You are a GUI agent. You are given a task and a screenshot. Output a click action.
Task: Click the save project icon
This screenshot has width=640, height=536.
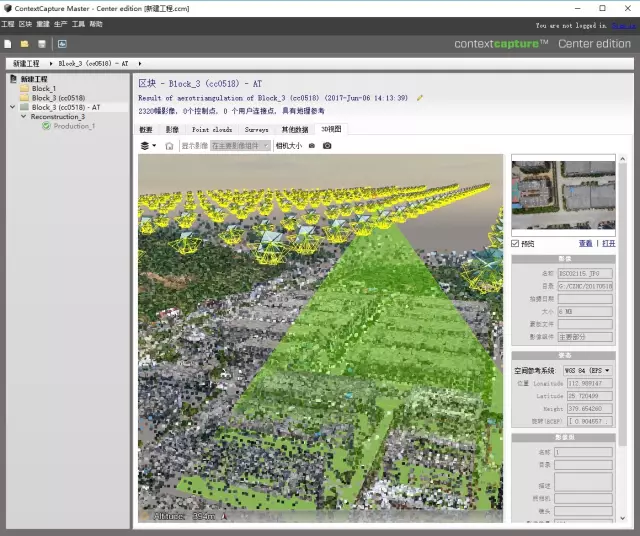click(x=41, y=44)
